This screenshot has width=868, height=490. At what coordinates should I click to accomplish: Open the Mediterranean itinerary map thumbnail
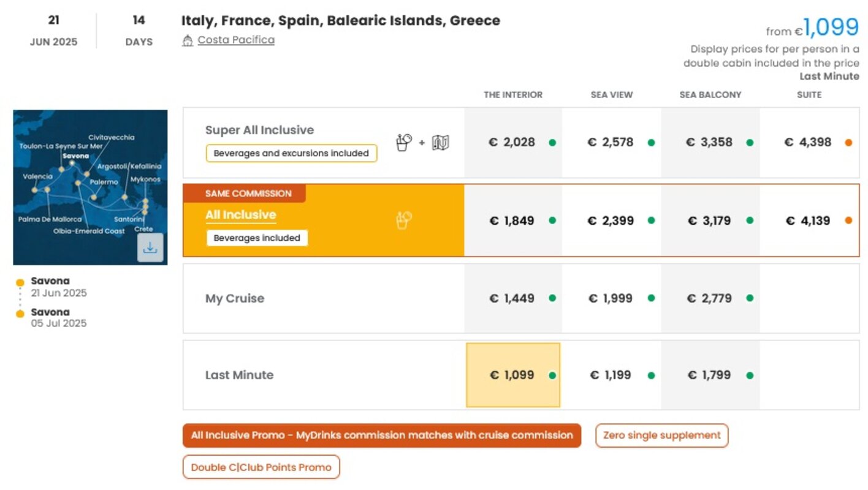[90, 187]
